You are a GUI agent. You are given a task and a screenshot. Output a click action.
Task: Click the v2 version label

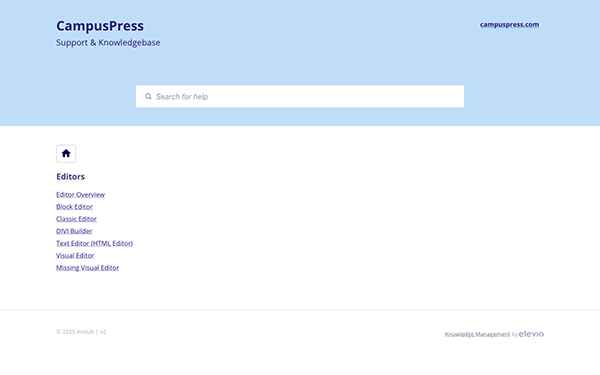point(103,332)
